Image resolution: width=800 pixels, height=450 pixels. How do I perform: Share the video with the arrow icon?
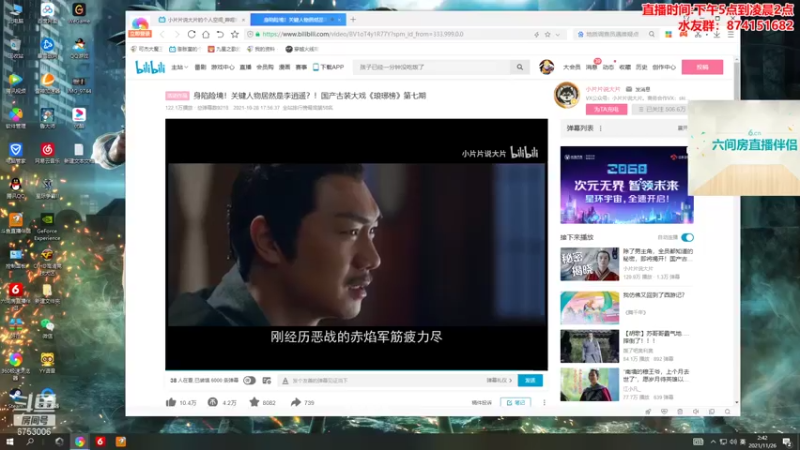coord(295,402)
